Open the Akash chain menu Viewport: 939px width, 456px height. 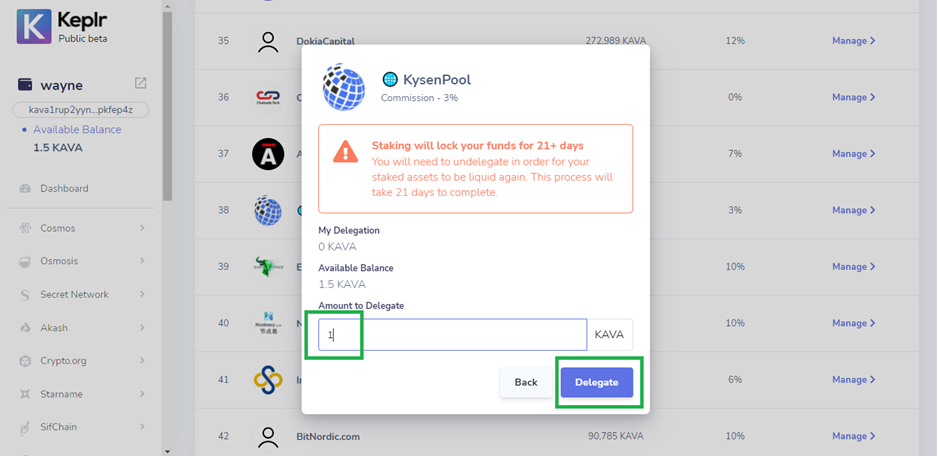(82, 328)
